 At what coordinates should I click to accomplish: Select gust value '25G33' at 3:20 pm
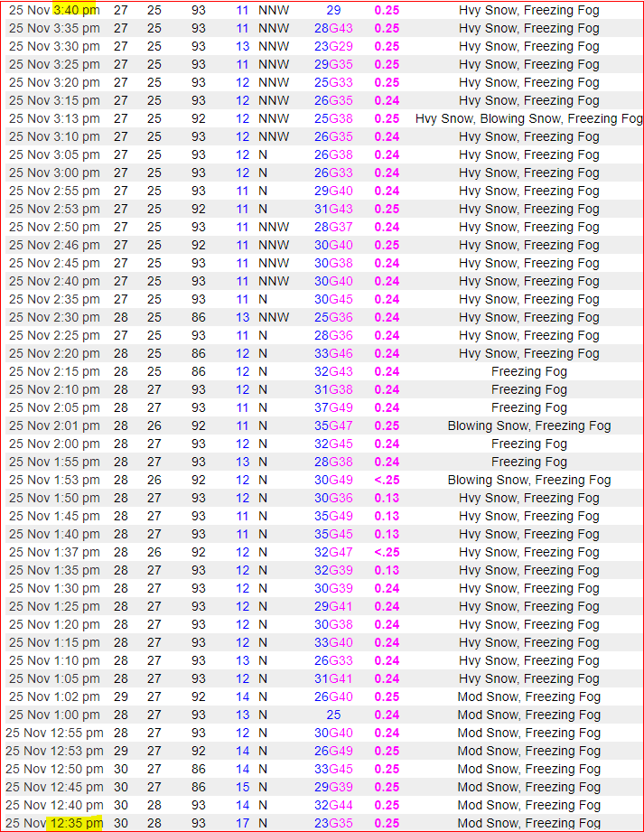[x=333, y=82]
